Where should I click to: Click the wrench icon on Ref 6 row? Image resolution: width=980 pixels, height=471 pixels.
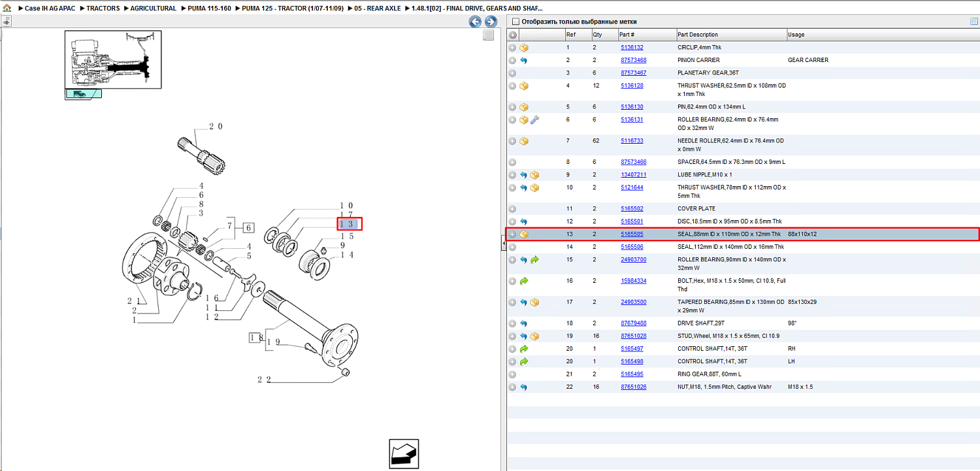(x=534, y=120)
